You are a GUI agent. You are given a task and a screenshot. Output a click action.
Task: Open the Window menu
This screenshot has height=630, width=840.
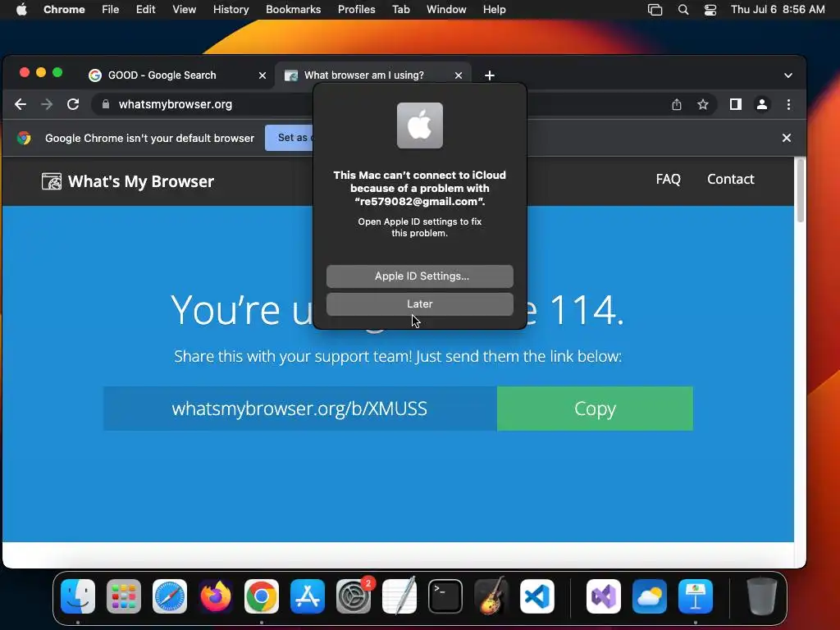click(x=446, y=10)
